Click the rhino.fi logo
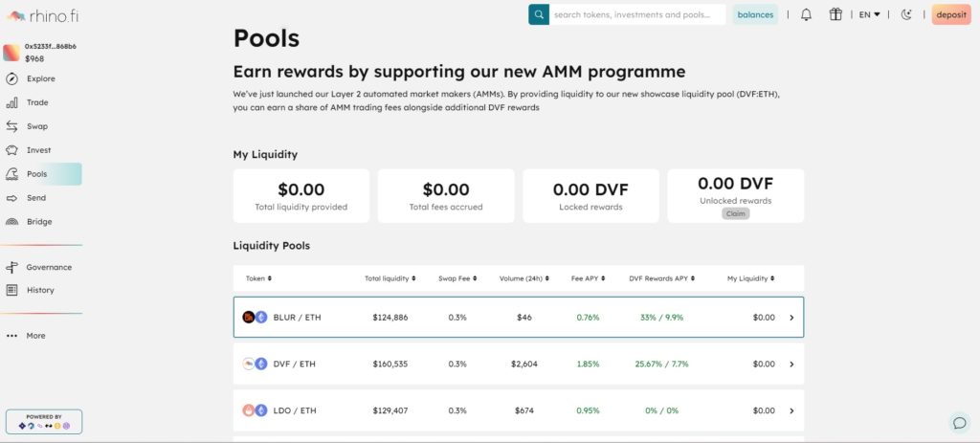Image resolution: width=980 pixels, height=443 pixels. click(43, 15)
